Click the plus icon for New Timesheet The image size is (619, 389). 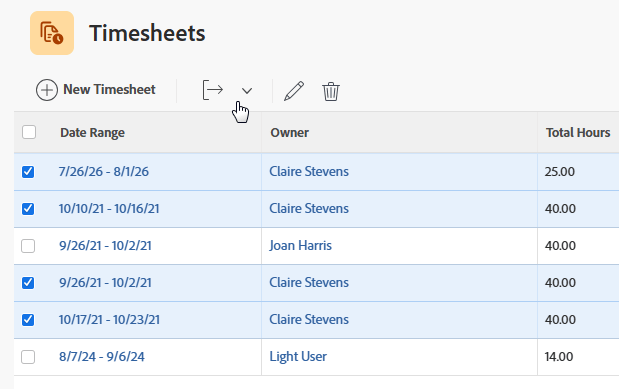coord(47,90)
